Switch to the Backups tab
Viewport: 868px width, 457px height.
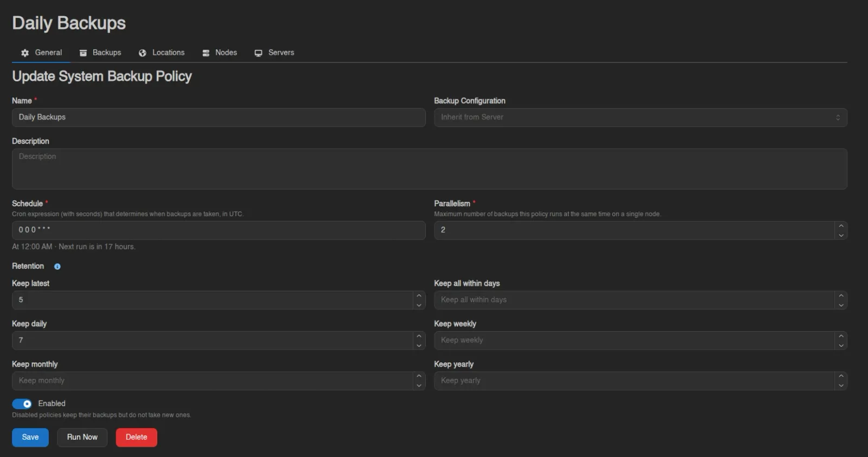point(100,53)
